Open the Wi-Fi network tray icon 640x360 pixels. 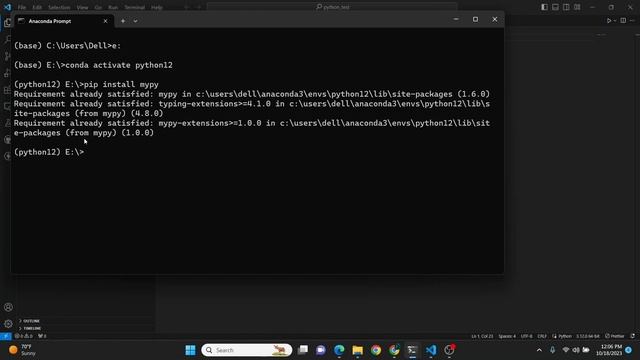click(x=566, y=350)
